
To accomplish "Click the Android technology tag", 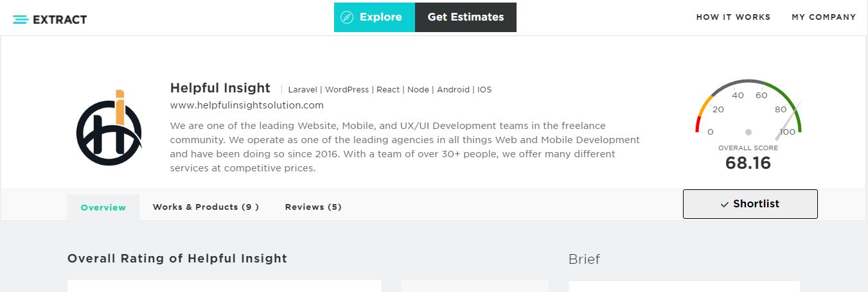I will coord(453,90).
